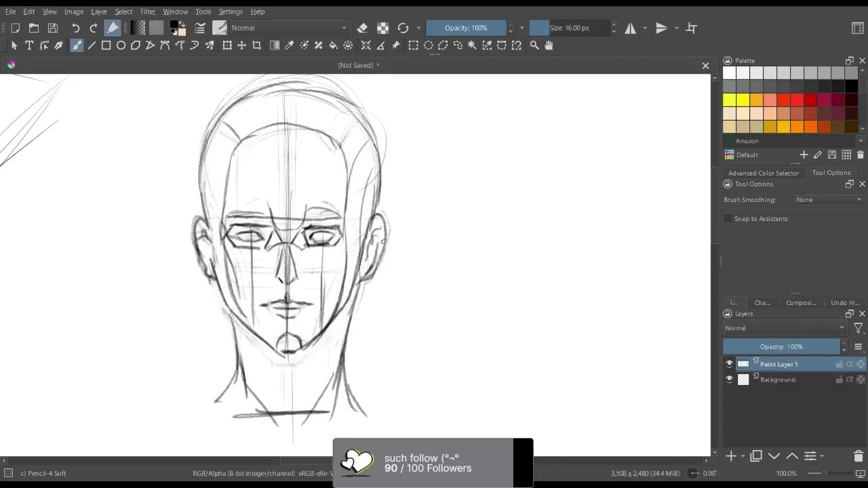Adjust brush Opacity slider in toolbar
Screen dimensions: 868x488
pyautogui.click(x=466, y=28)
